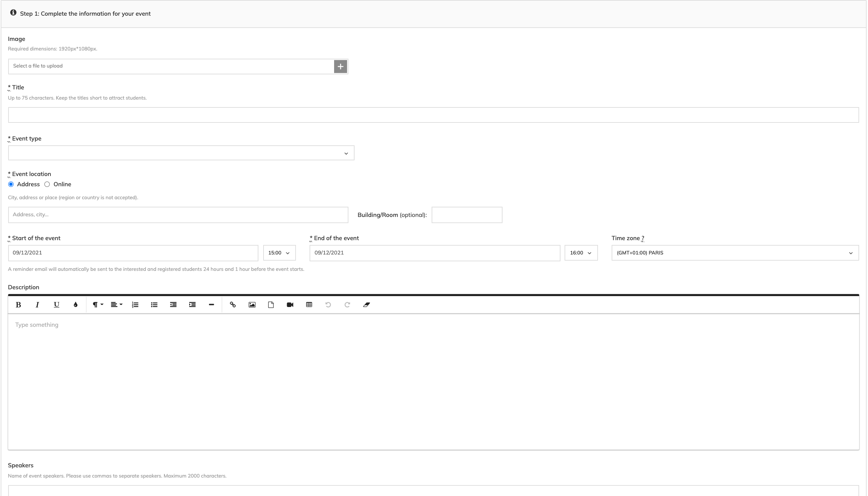Clear formatting with the eraser icon

click(x=366, y=305)
